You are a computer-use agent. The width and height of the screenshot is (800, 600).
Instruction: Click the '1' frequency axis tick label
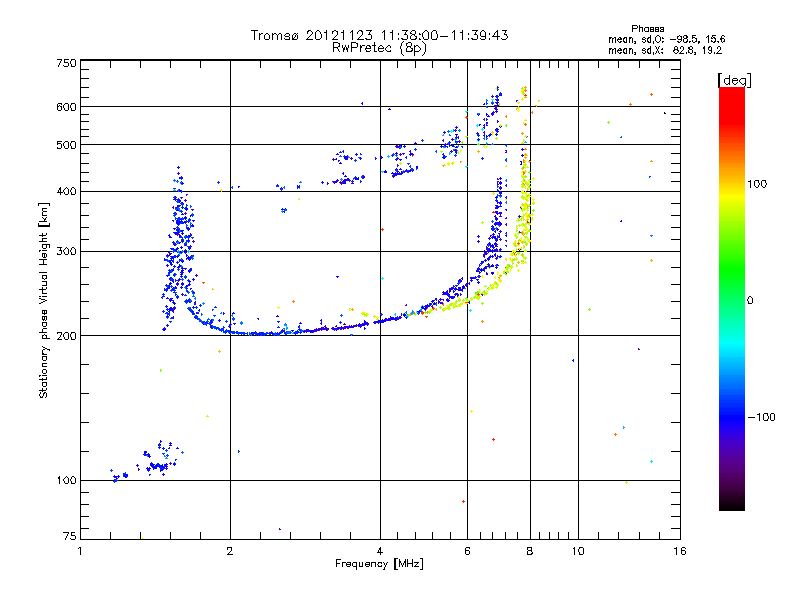click(80, 551)
